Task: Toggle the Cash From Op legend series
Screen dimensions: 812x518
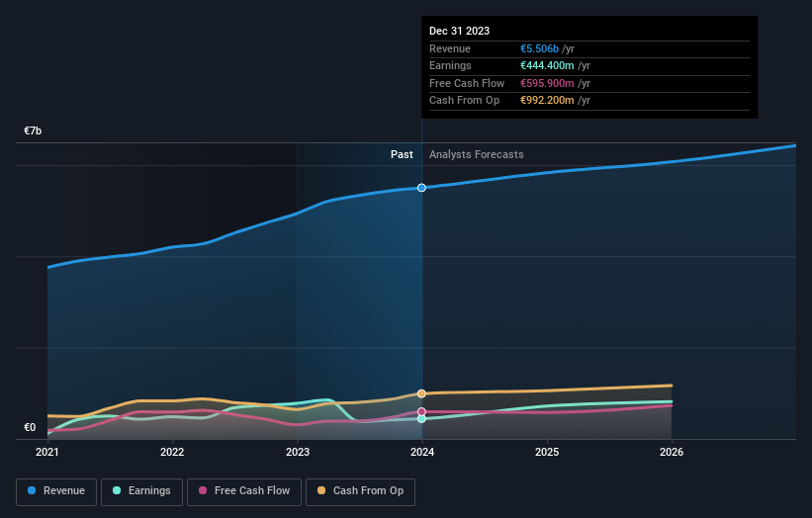Action: pos(360,491)
